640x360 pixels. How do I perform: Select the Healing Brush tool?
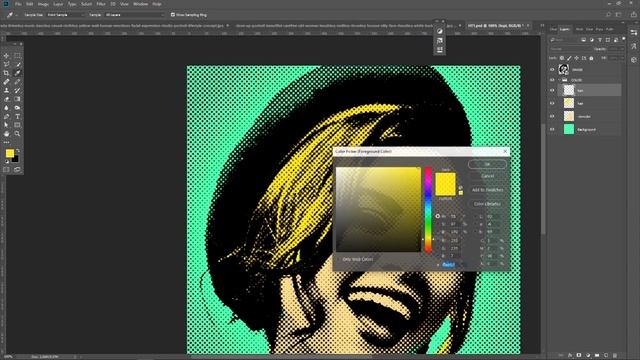pyautogui.click(x=6, y=82)
